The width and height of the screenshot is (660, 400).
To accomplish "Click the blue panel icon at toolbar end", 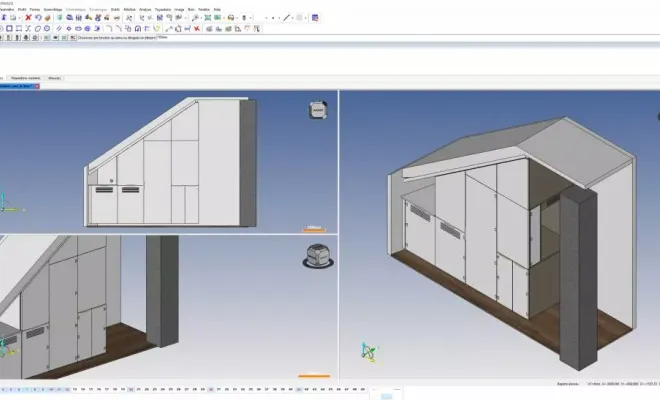I will tap(315, 18).
